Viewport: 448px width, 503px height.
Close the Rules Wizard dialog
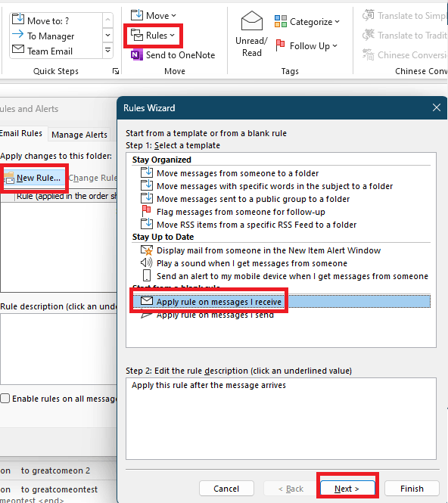(437, 107)
